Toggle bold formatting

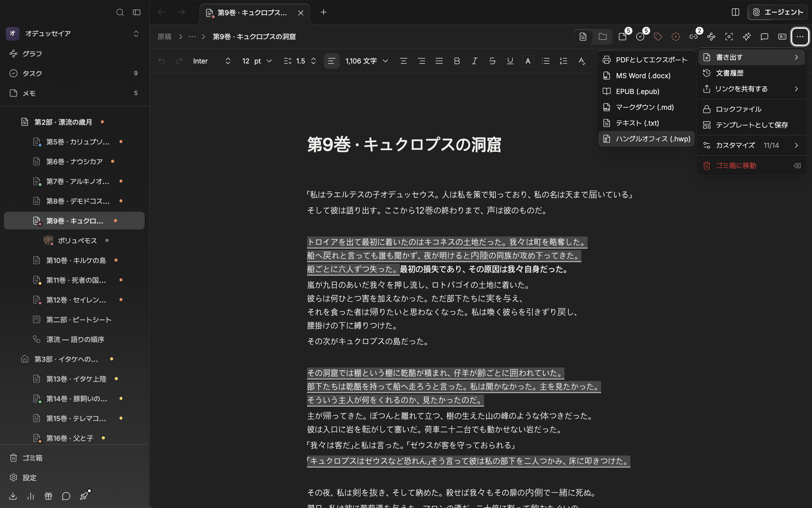(457, 61)
